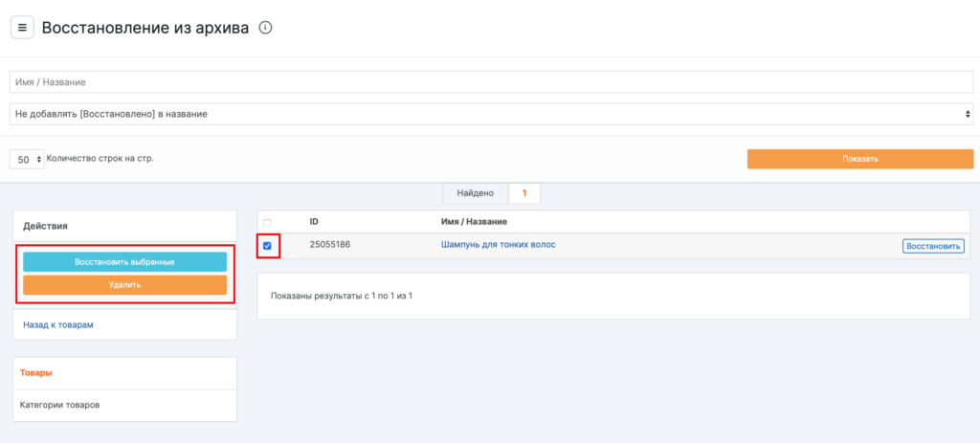980x443 pixels.
Task: Click the 'ID' column header
Action: [x=314, y=222]
